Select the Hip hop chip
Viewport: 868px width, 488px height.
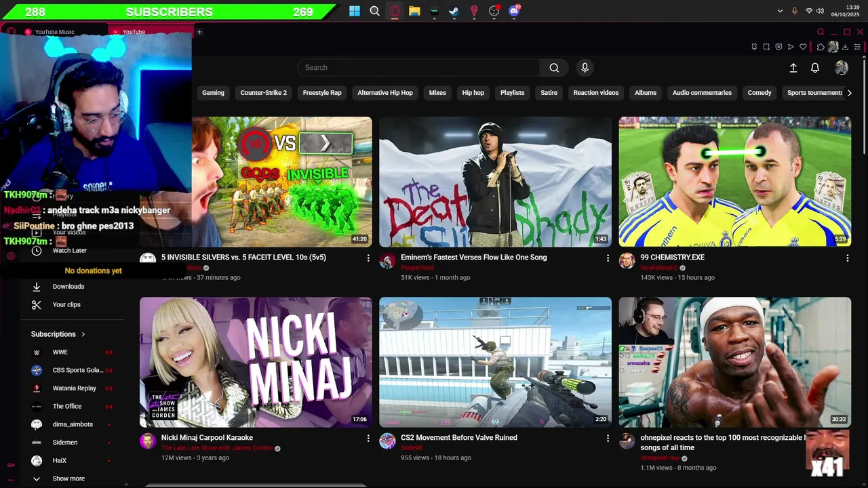coord(473,93)
